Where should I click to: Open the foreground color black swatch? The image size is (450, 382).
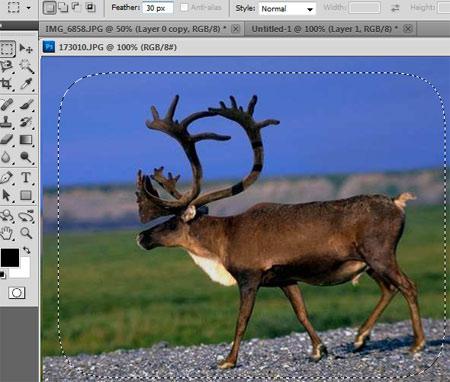click(10, 257)
